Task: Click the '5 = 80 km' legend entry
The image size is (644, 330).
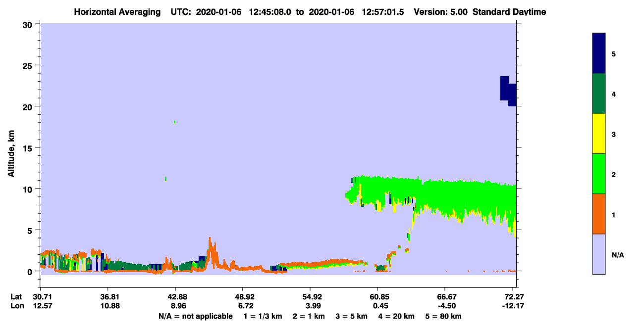Action: [443, 316]
